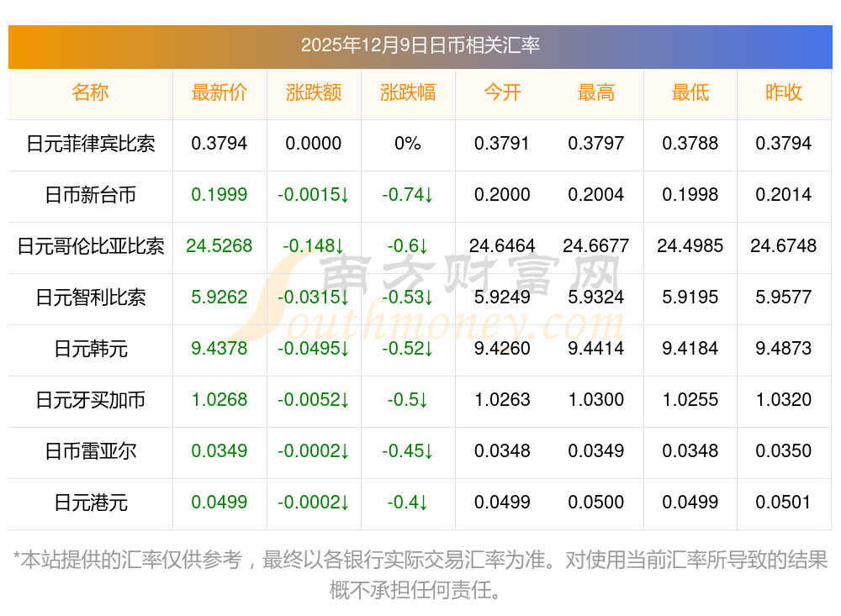The image size is (841, 616).
Task: Click latest price 0.1999 for 日币新台币
Action: [220, 195]
